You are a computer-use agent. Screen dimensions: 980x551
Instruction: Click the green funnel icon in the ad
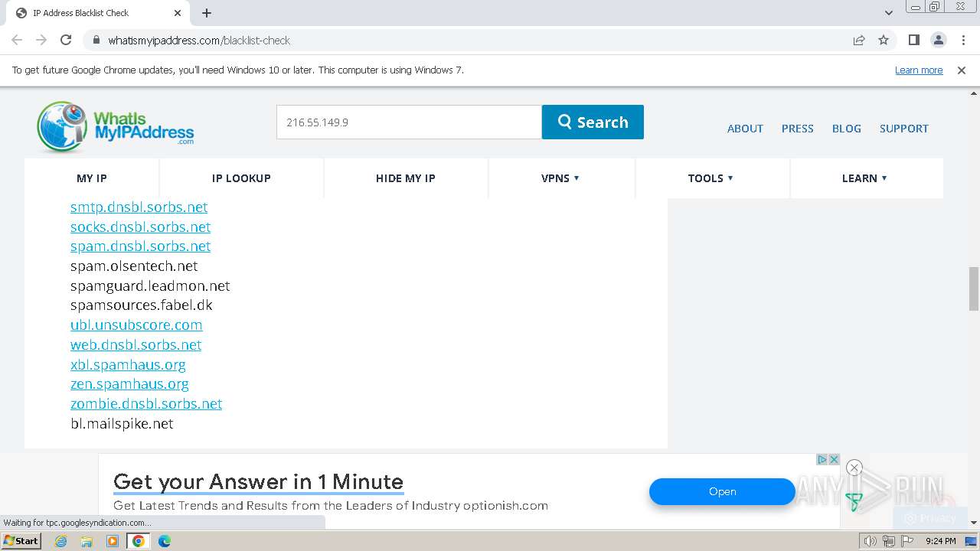[x=854, y=502]
